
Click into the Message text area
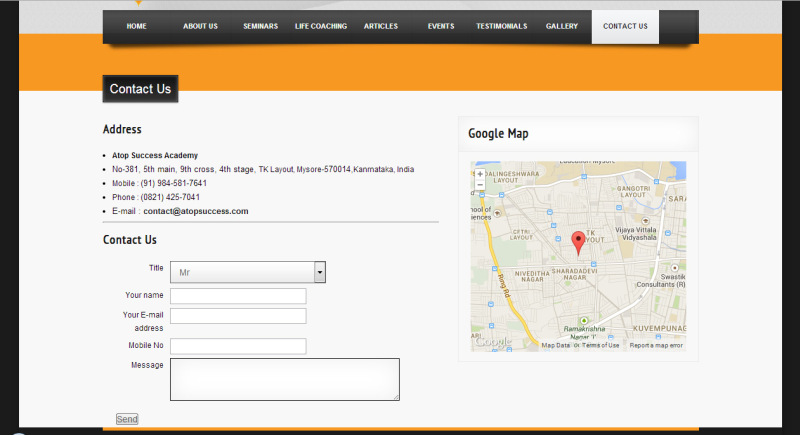click(285, 380)
